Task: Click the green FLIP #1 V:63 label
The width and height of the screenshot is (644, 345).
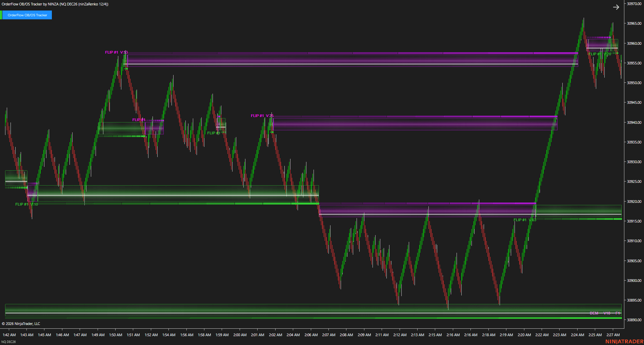Action: [525, 220]
